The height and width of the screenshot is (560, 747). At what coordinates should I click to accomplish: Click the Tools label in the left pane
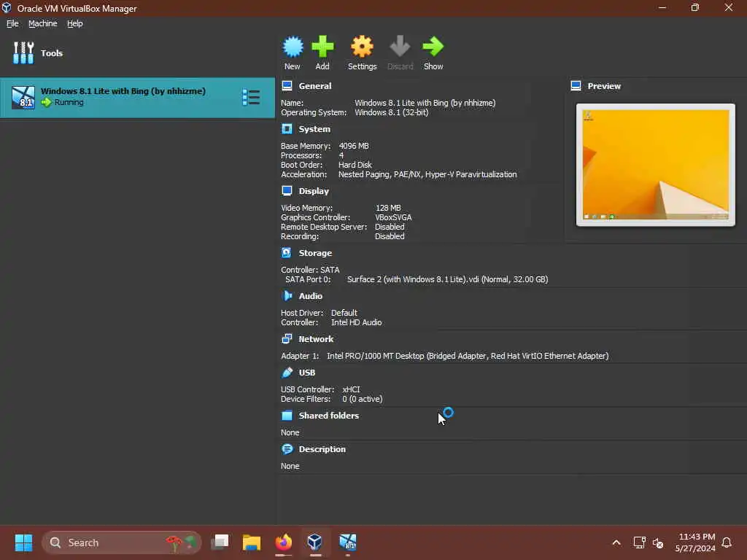(52, 53)
